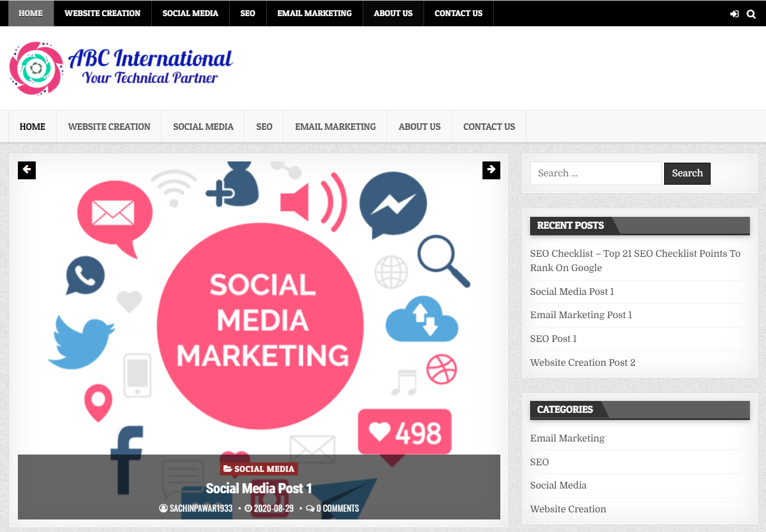Viewport: 766px width, 532px height.
Task: Click the Search button
Action: point(687,173)
